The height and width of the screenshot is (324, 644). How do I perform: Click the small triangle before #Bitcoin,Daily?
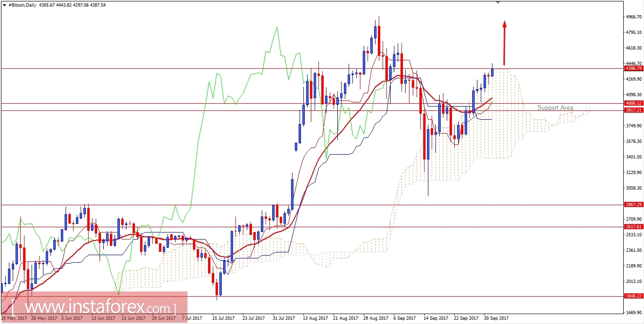coord(4,5)
